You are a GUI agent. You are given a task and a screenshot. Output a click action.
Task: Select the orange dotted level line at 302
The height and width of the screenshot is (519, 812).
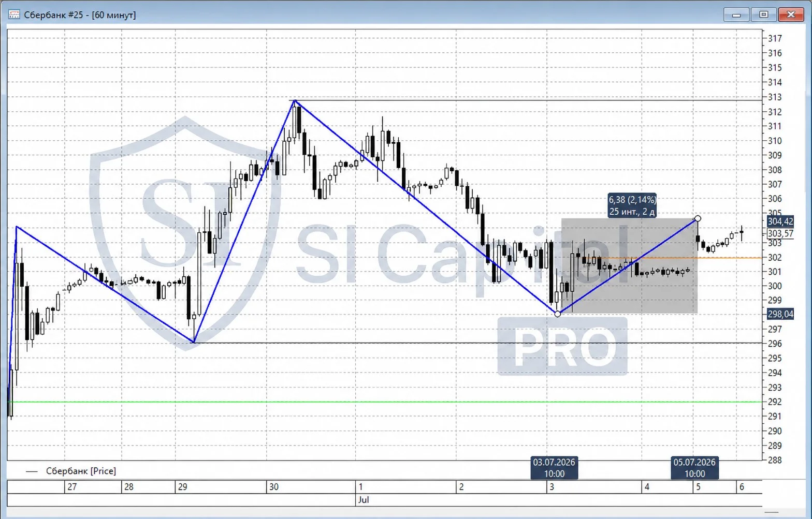(678, 258)
